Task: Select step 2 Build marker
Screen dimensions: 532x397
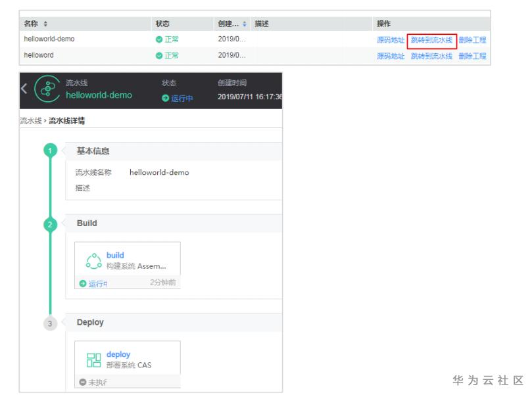Action: pos(50,224)
